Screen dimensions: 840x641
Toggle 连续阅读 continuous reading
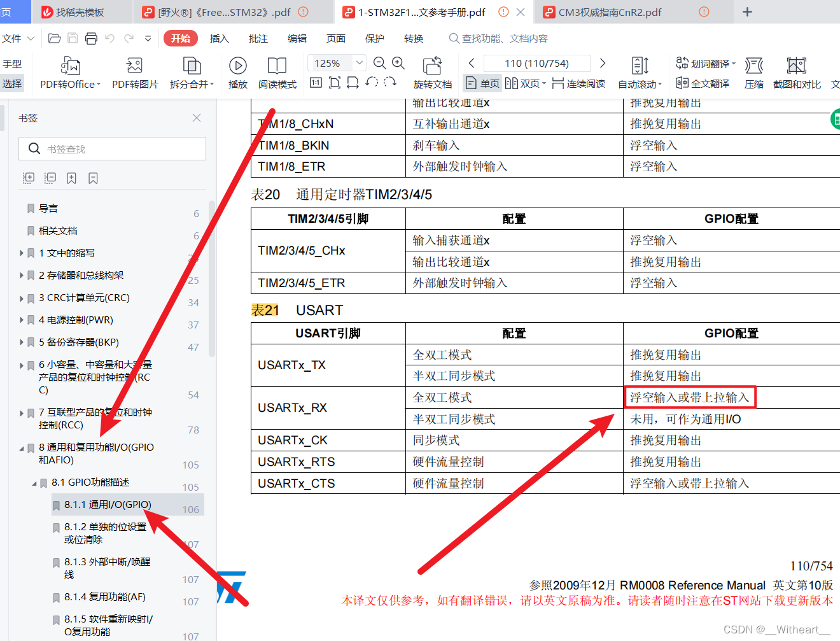(578, 83)
